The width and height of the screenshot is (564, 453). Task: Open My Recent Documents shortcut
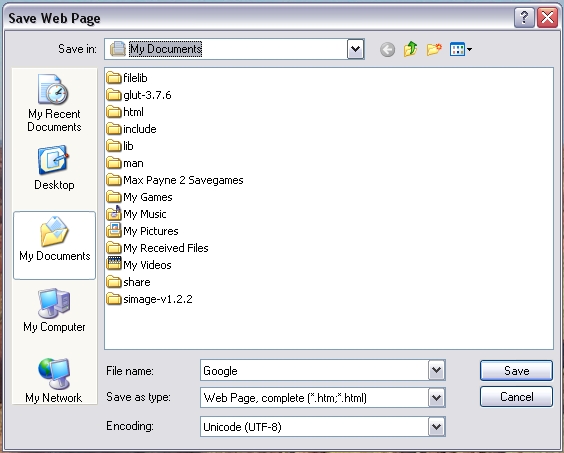coord(54,103)
